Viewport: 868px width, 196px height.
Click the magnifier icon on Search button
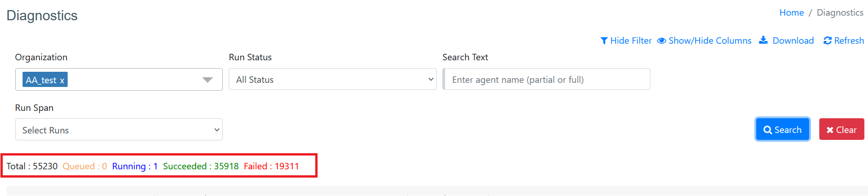point(768,130)
